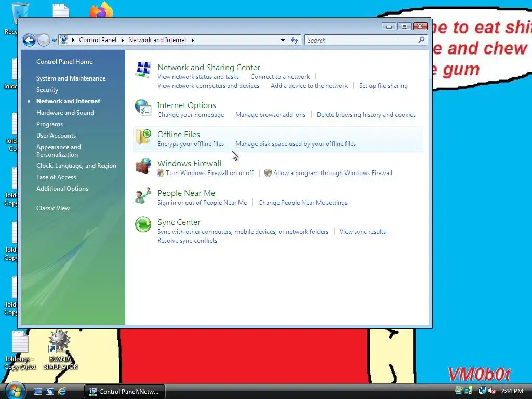Click Switch between windows quick launch icon

pyautogui.click(x=50, y=392)
